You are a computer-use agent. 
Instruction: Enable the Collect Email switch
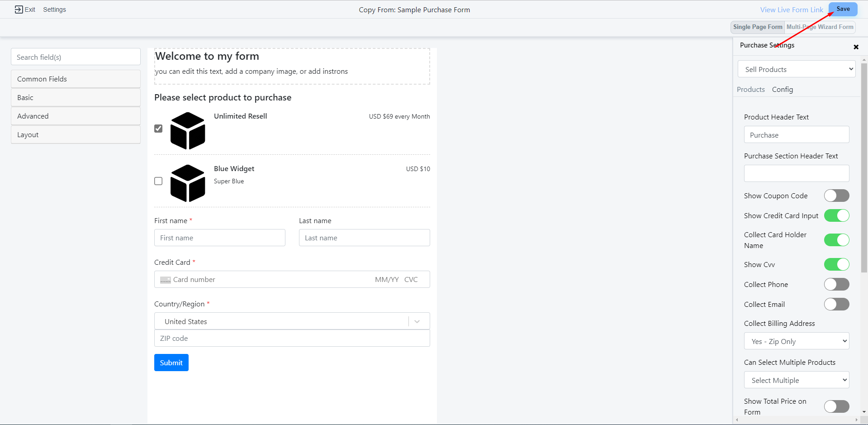pos(836,305)
